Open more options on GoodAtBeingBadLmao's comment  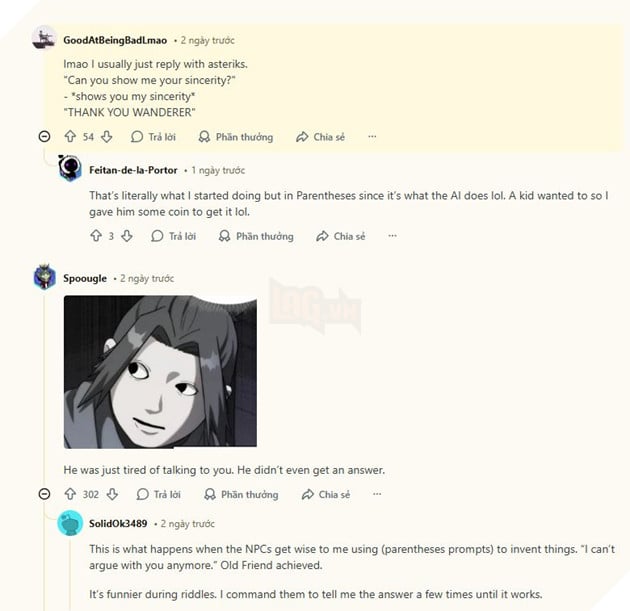(x=372, y=137)
